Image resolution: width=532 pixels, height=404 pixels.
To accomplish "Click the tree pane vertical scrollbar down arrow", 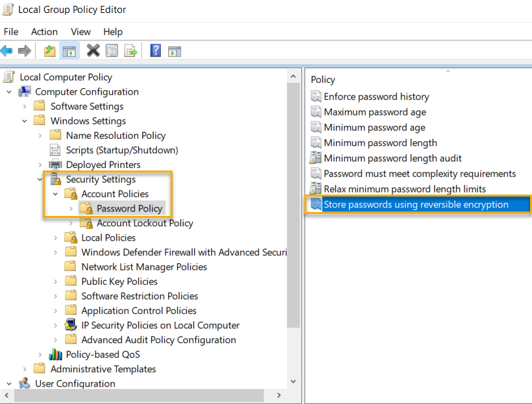I will [x=293, y=382].
